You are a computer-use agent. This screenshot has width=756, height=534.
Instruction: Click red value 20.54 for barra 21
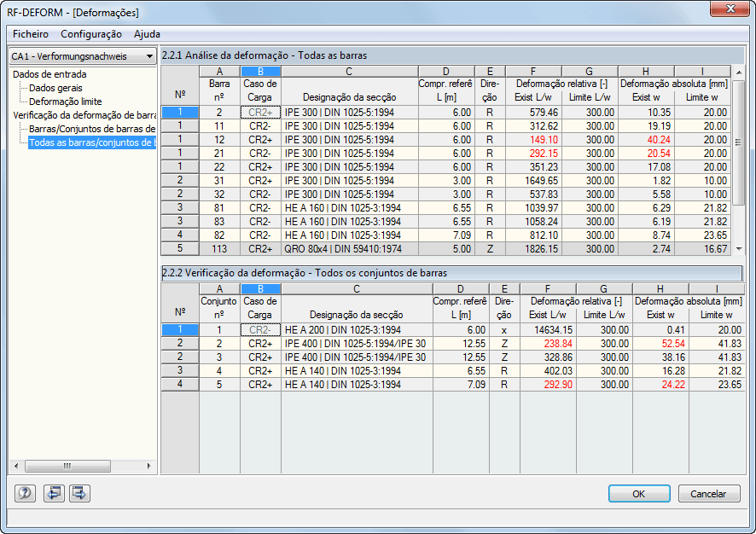click(646, 154)
